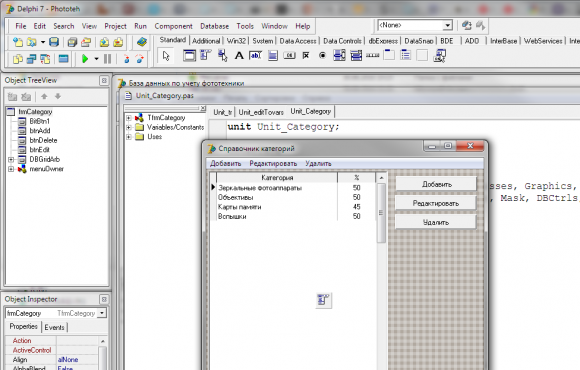Viewport: 580px width, 370px height.
Task: Click MainMenu component on the form
Action: 324,300
